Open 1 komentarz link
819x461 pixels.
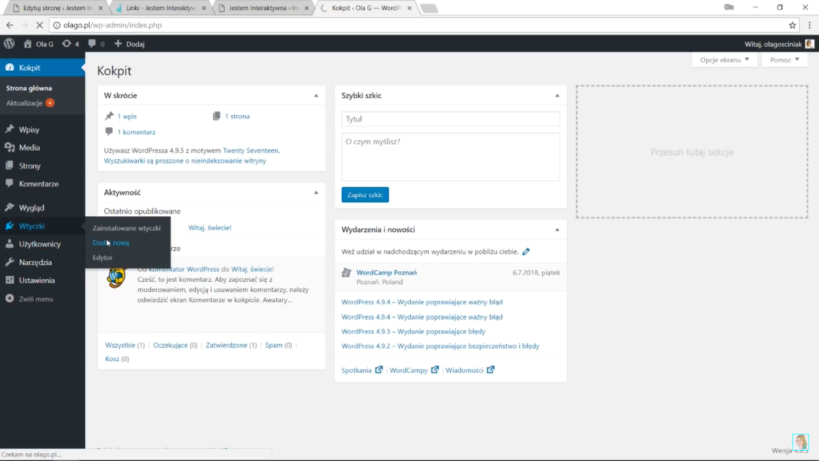136,132
